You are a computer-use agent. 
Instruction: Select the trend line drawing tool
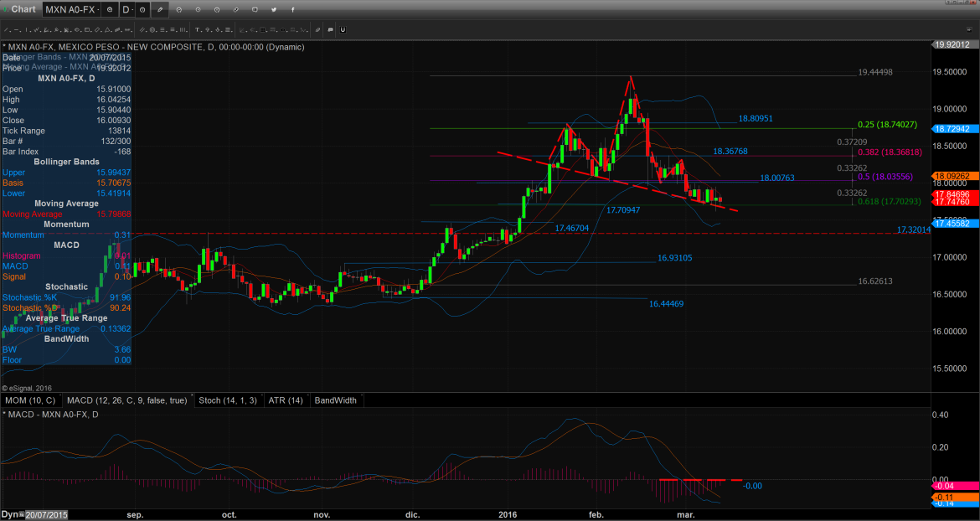click(x=6, y=30)
